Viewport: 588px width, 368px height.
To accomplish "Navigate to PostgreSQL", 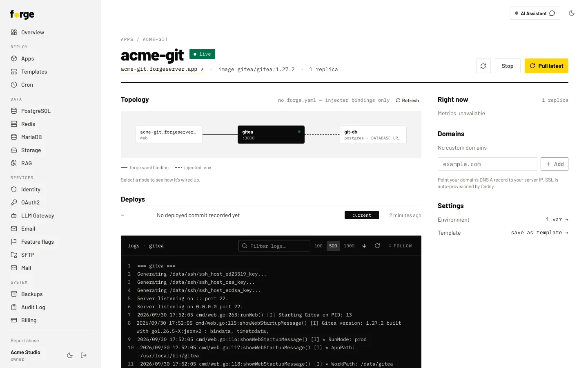I will point(51,111).
